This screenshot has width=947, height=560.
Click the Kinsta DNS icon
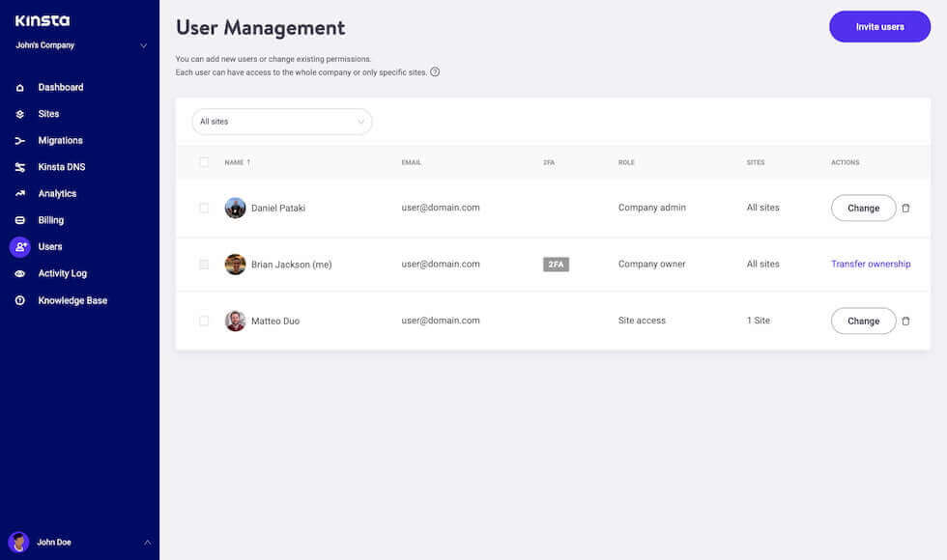[19, 166]
